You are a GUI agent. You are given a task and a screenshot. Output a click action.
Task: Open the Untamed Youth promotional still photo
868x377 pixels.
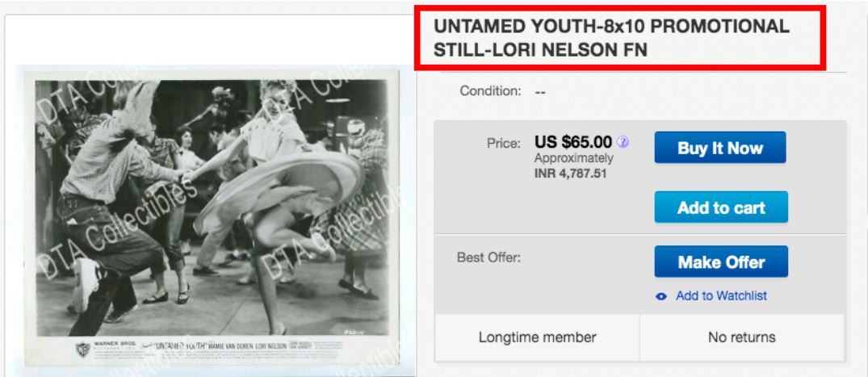click(x=211, y=216)
